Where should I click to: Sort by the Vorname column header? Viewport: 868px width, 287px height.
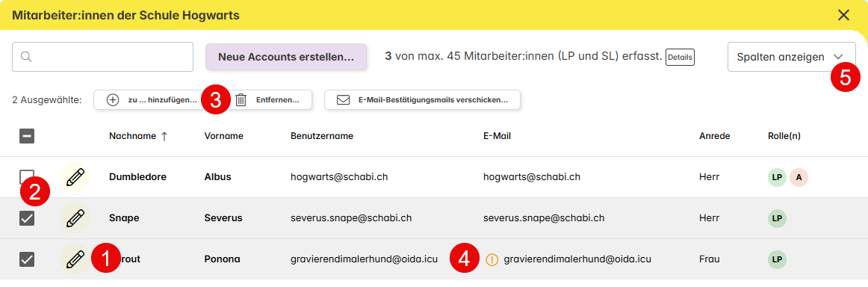coord(223,136)
